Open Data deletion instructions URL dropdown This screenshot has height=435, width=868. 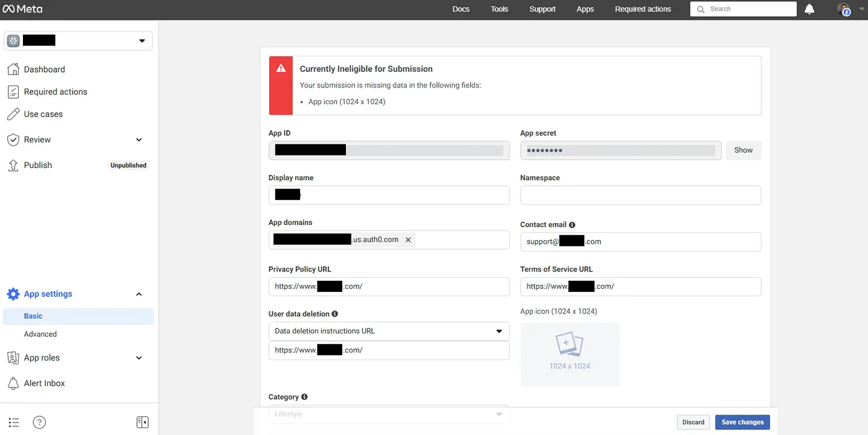click(389, 331)
